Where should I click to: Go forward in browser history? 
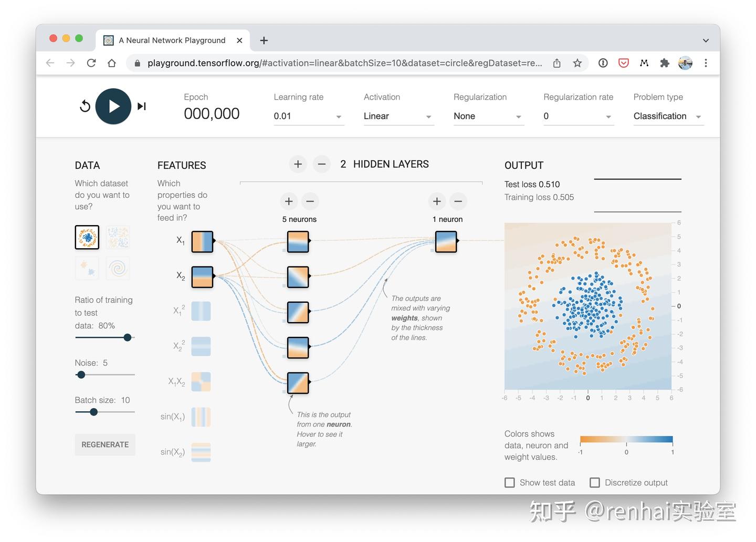71,63
